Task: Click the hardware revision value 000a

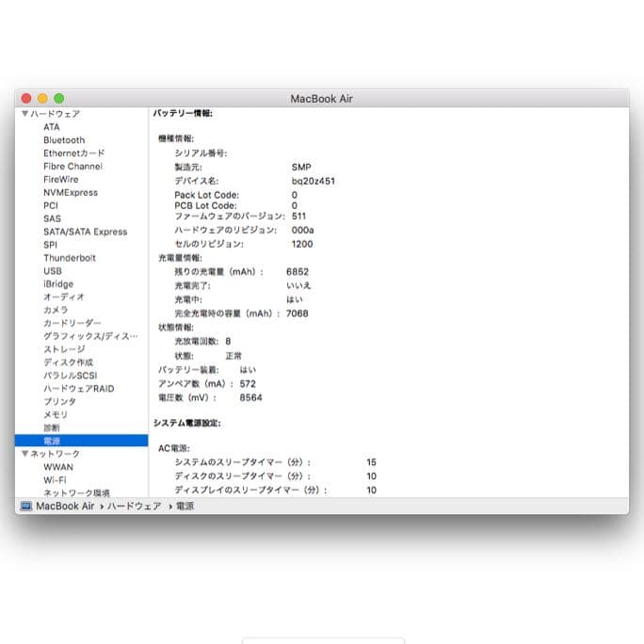Action: [302, 230]
